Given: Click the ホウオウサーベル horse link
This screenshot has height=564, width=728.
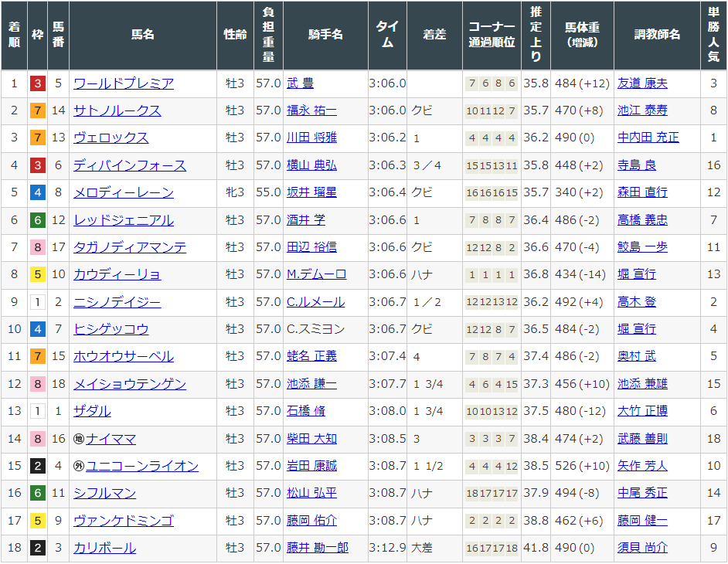Looking at the screenshot, I should coord(124,356).
